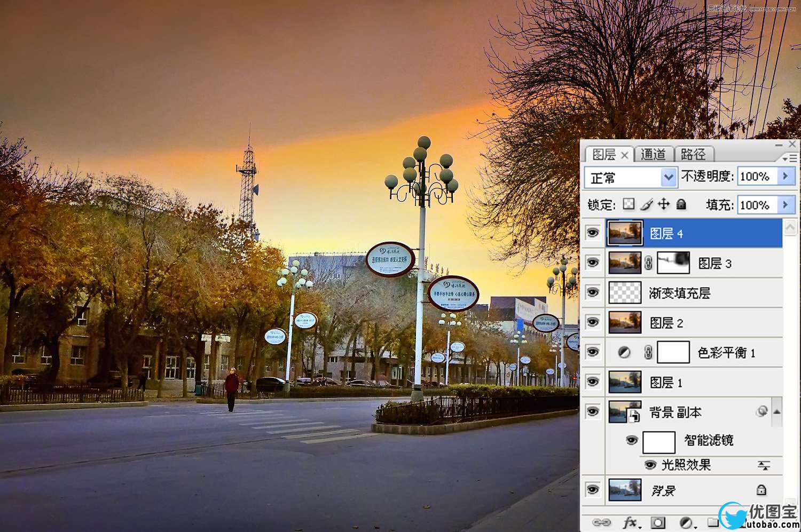The image size is (801, 532).
Task: Hide the 图层 2 layer
Action: pyautogui.click(x=592, y=322)
